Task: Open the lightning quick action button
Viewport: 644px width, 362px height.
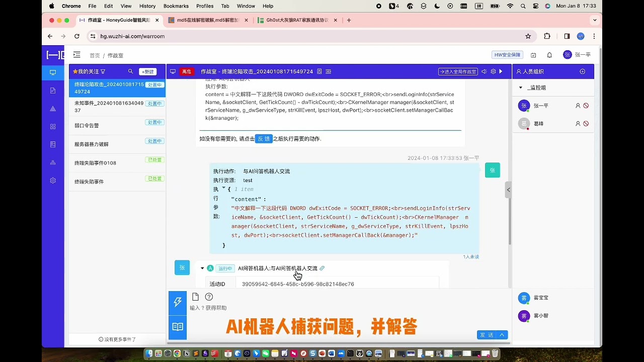Action: click(178, 302)
